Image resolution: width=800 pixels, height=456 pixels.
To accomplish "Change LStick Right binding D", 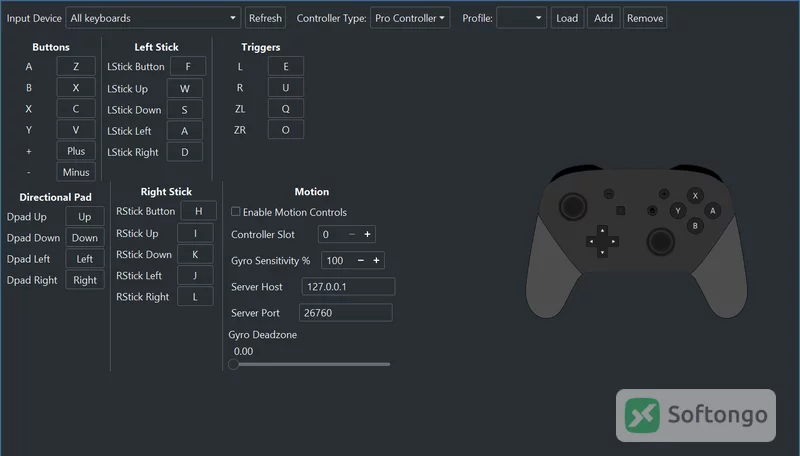I will tap(185, 152).
